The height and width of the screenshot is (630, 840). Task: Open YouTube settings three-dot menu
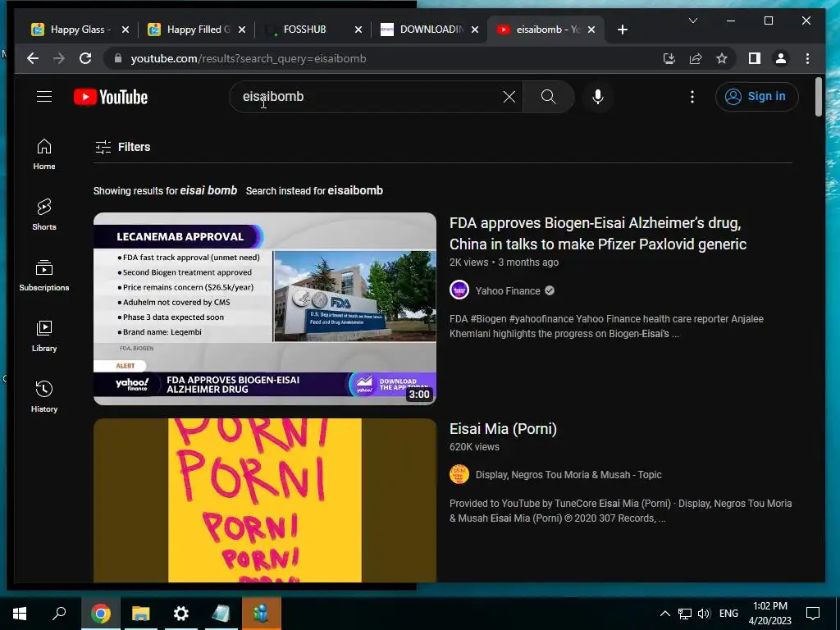point(692,97)
